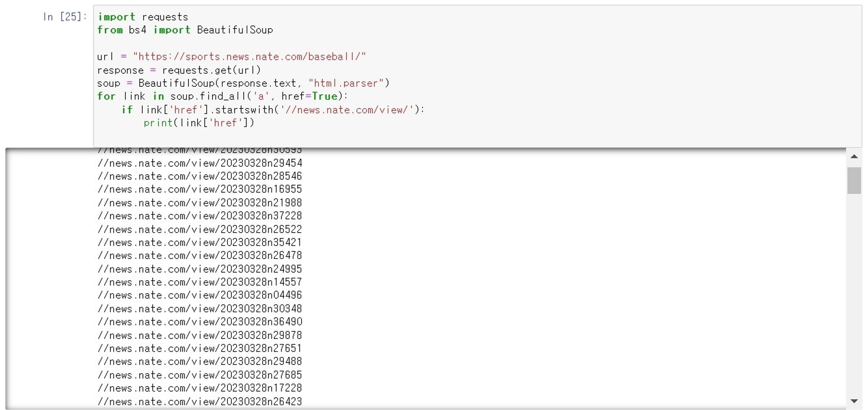
Task: Click output link 20230328n27685
Action: tap(200, 375)
